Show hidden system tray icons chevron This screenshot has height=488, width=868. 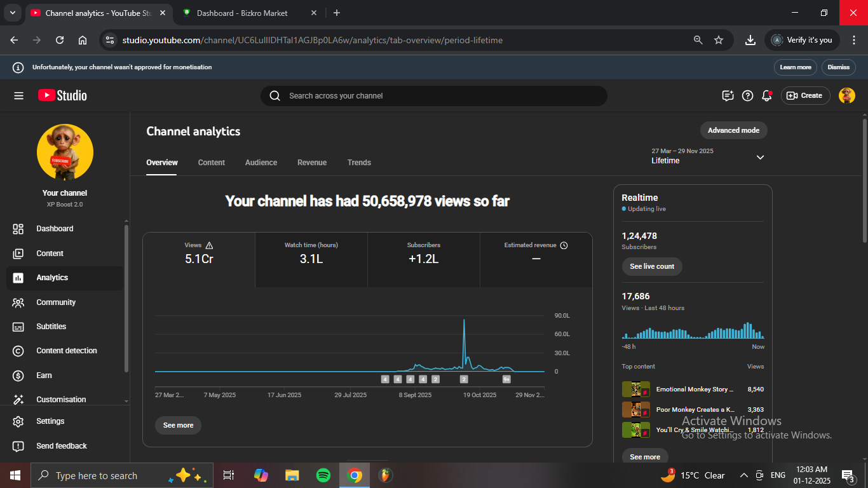pos(743,475)
